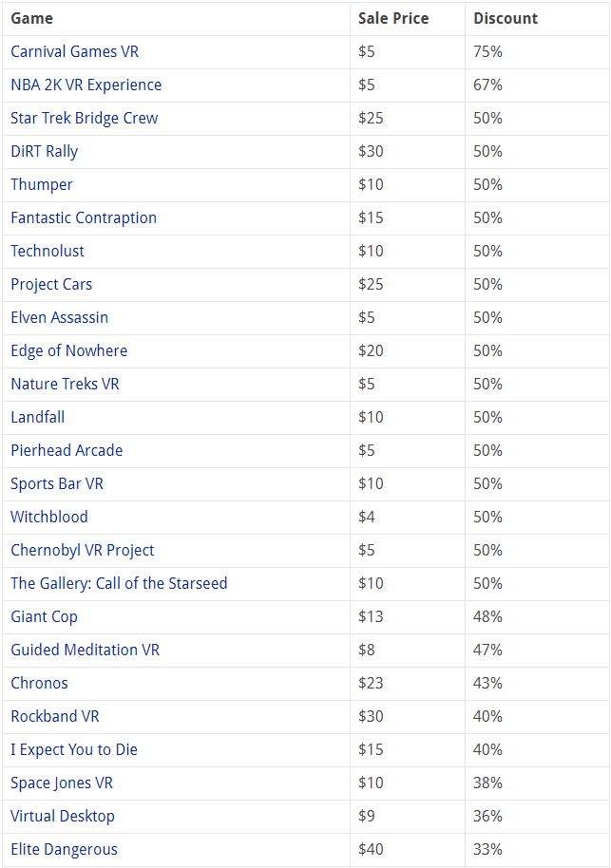Click the Technolust game link
The width and height of the screenshot is (611, 868).
pyautogui.click(x=48, y=251)
